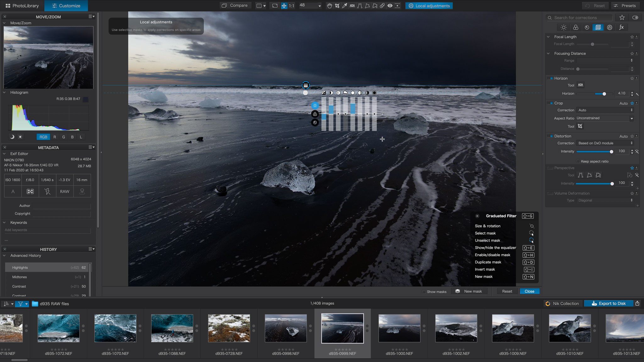
Task: Check the Keep aspect ratio option
Action: (578, 161)
